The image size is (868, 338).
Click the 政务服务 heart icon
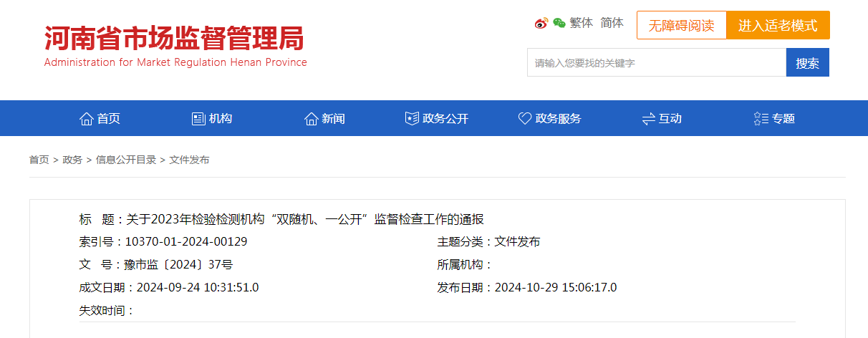525,119
